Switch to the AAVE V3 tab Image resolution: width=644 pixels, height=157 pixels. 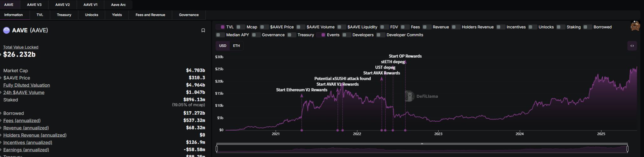coord(34,5)
